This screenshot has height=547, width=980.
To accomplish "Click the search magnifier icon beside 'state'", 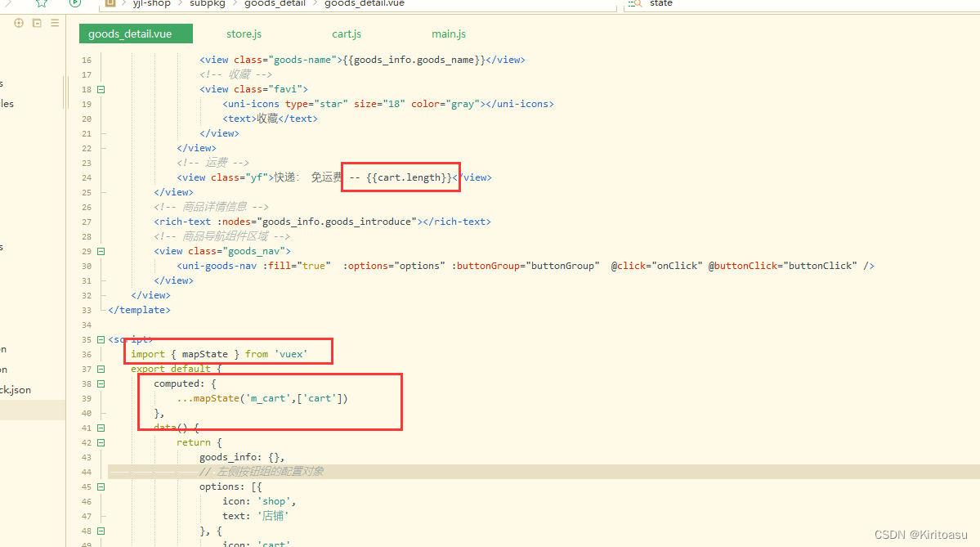I will 636,3.
